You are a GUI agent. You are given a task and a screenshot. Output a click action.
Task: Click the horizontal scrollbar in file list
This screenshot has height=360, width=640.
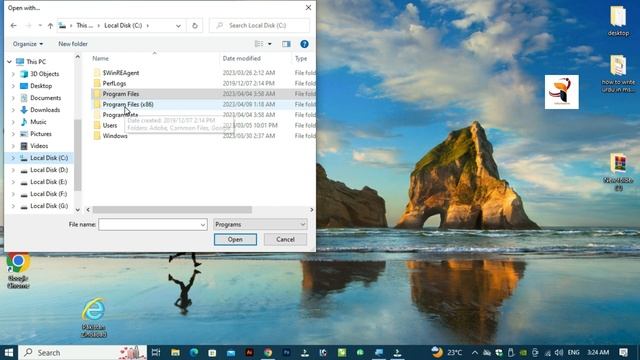pyautogui.click(x=172, y=209)
